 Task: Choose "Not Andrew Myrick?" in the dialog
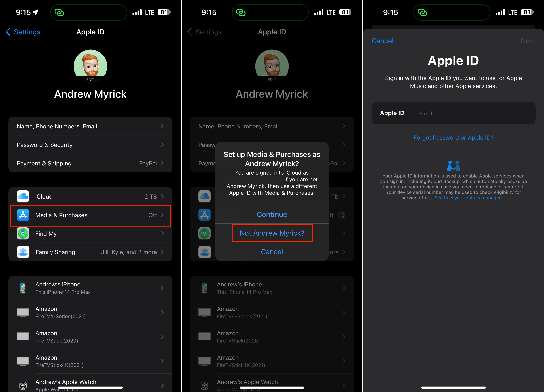click(272, 233)
